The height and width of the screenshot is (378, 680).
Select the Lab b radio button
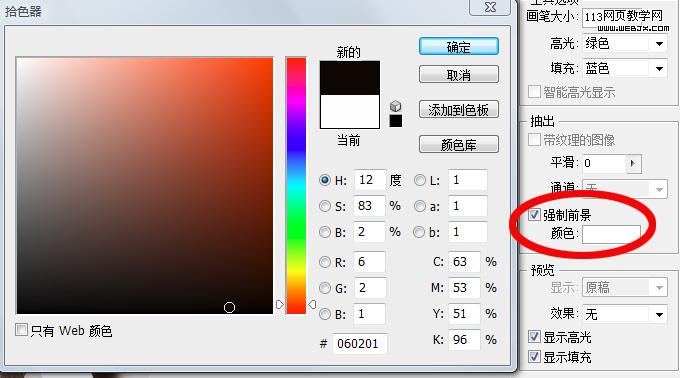coord(419,232)
